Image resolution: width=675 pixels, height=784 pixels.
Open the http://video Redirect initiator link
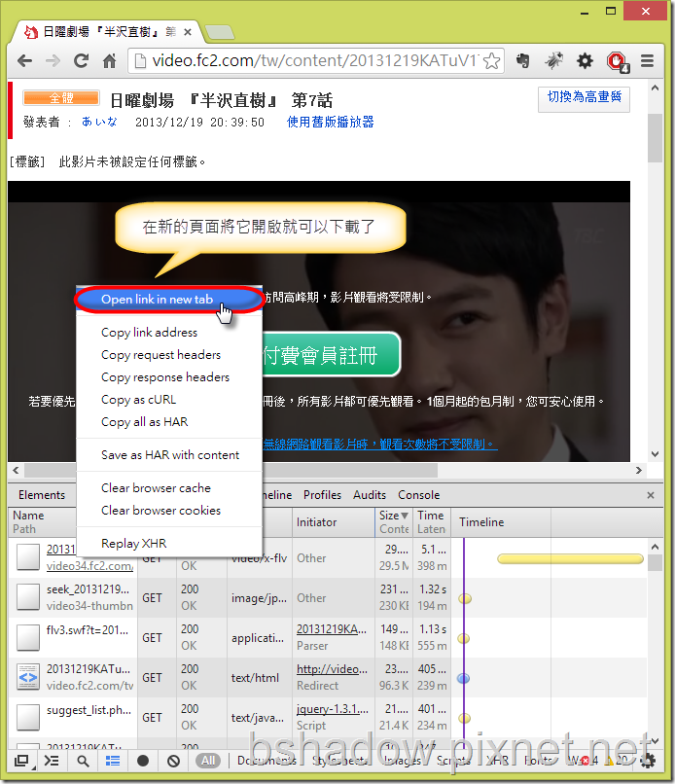(x=332, y=669)
